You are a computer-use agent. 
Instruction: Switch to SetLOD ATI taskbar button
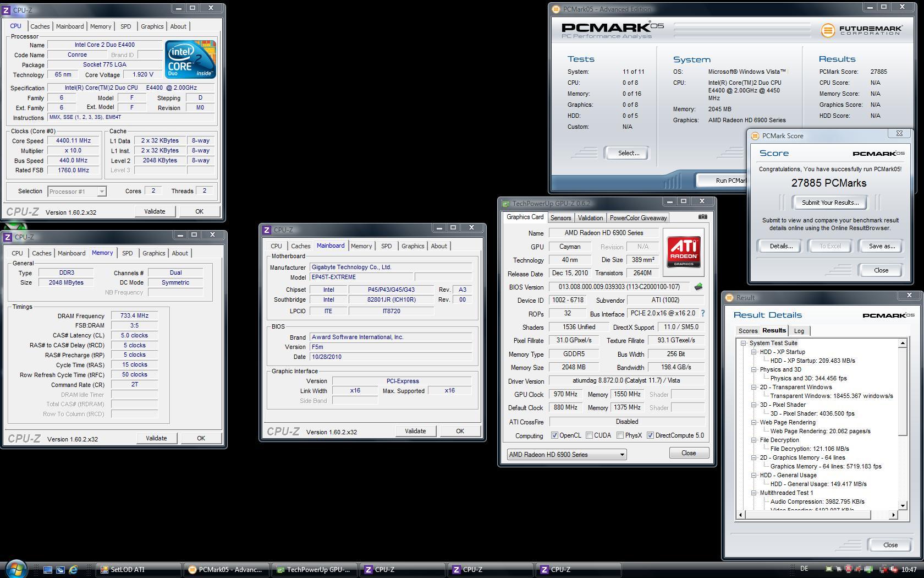point(139,570)
